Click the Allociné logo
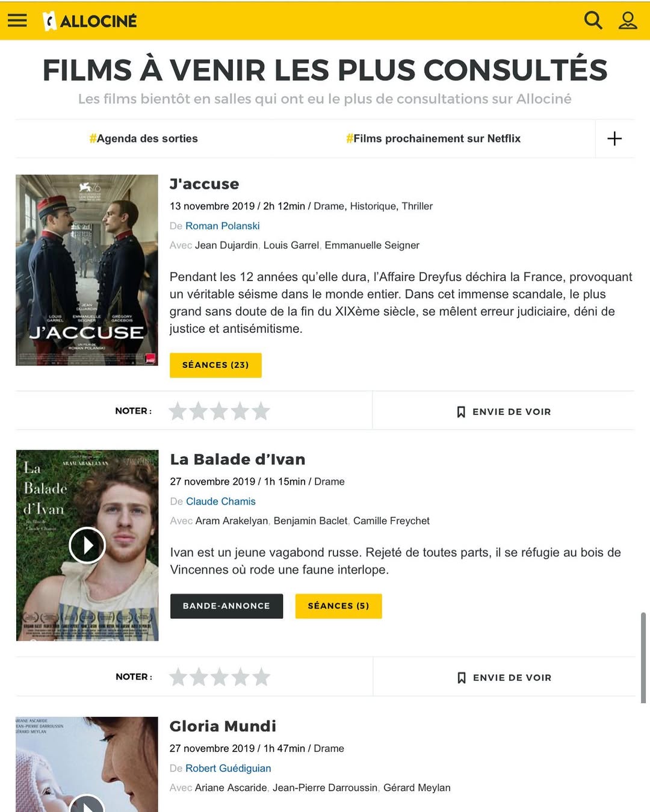Image resolution: width=650 pixels, height=812 pixels. [x=90, y=21]
